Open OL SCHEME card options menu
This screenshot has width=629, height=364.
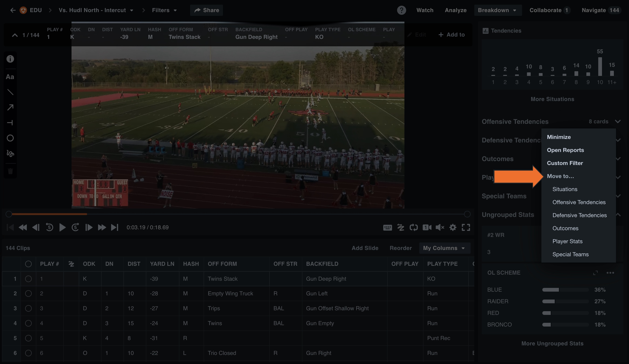[x=610, y=273]
